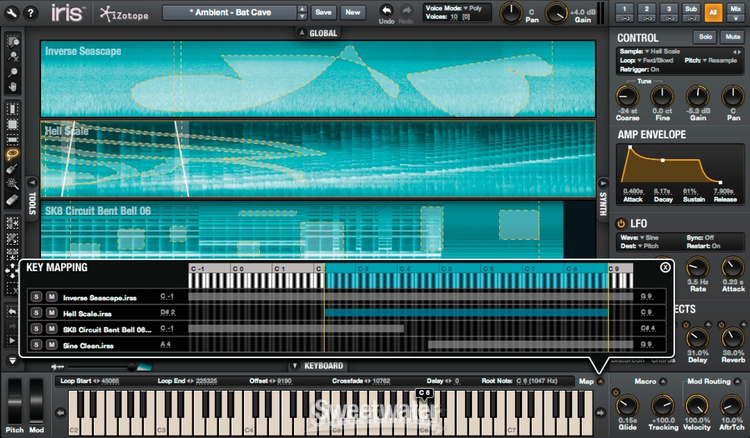The image size is (750, 438).
Task: Open the help question mark
Action: (x=31, y=13)
